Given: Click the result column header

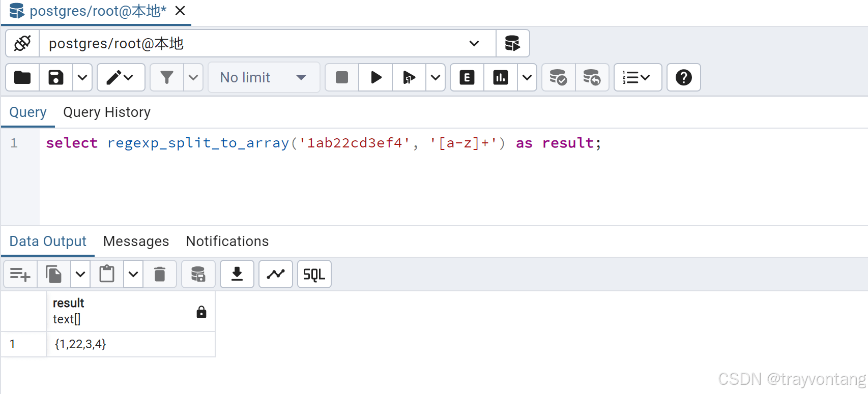Looking at the screenshot, I should tap(131, 311).
